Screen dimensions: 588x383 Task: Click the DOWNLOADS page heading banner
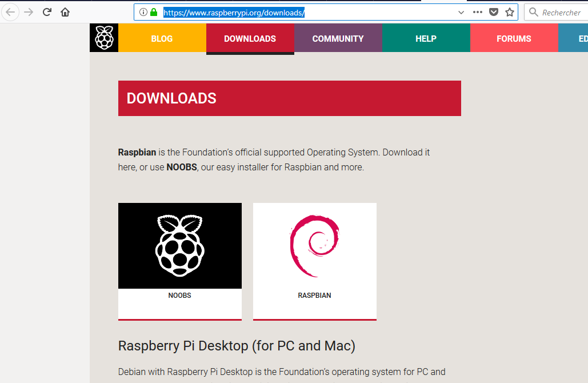pos(290,98)
